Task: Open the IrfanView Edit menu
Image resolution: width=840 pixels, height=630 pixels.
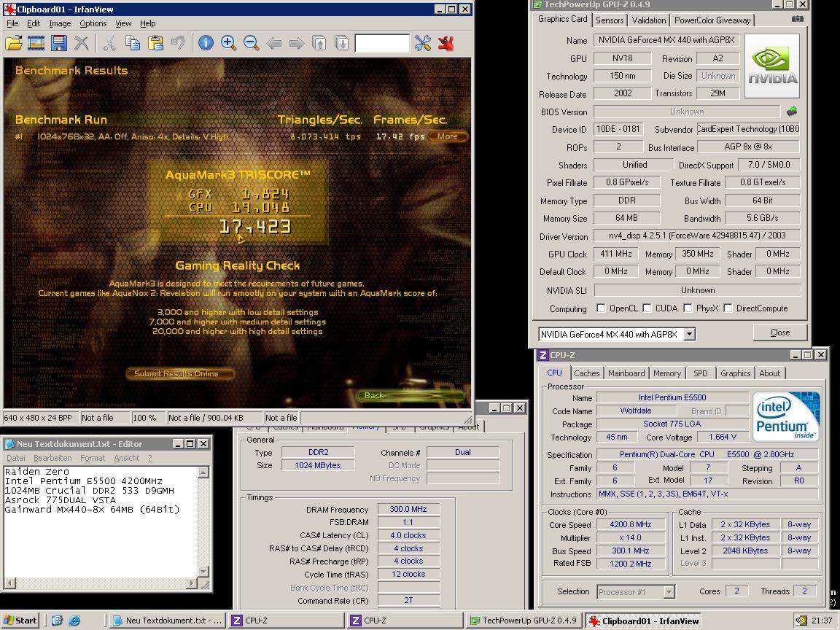Action: (34, 23)
